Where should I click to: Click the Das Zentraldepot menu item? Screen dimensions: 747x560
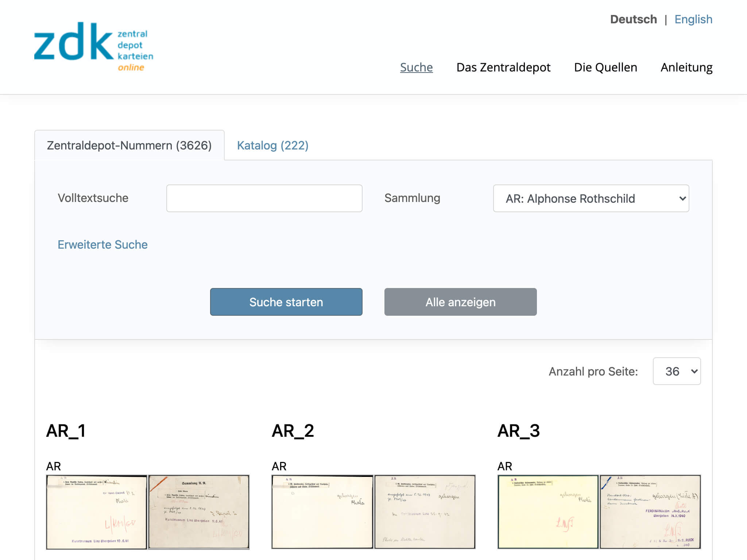(503, 66)
